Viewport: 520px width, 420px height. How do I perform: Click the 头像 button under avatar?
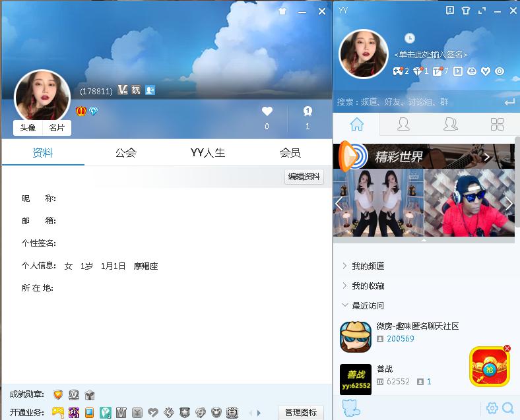pos(28,128)
